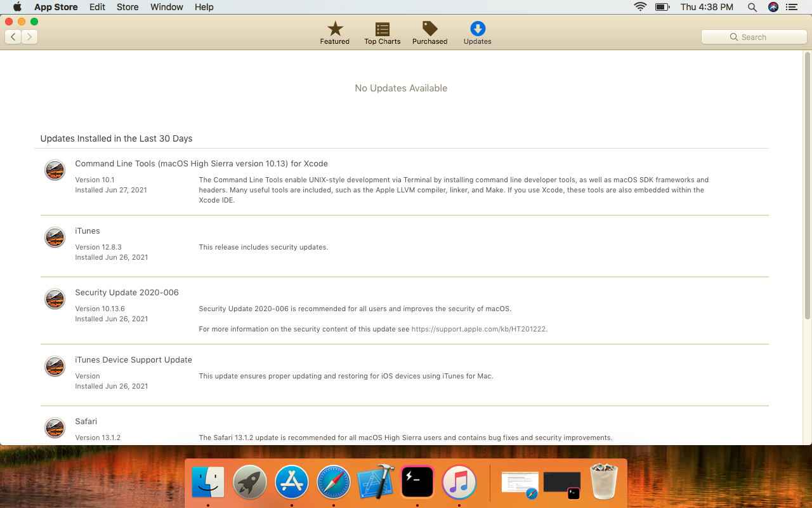This screenshot has width=812, height=508.
Task: Click the Safari update icon
Action: (55, 428)
